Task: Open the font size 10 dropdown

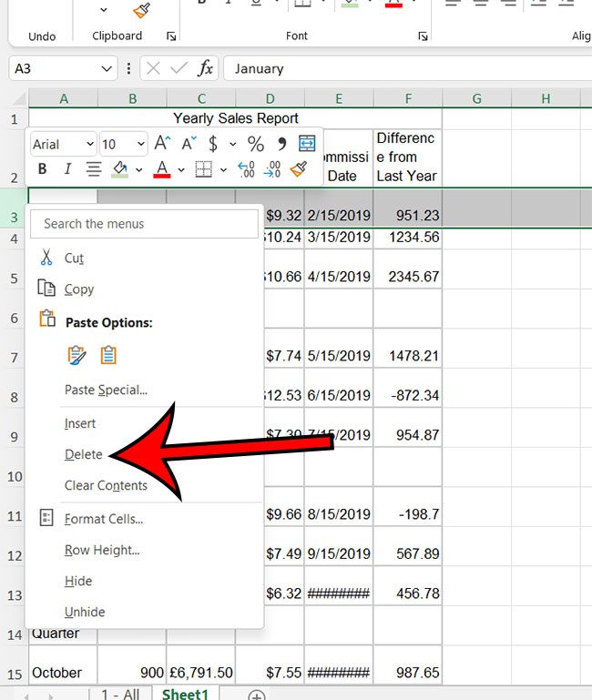Action: coord(140,145)
